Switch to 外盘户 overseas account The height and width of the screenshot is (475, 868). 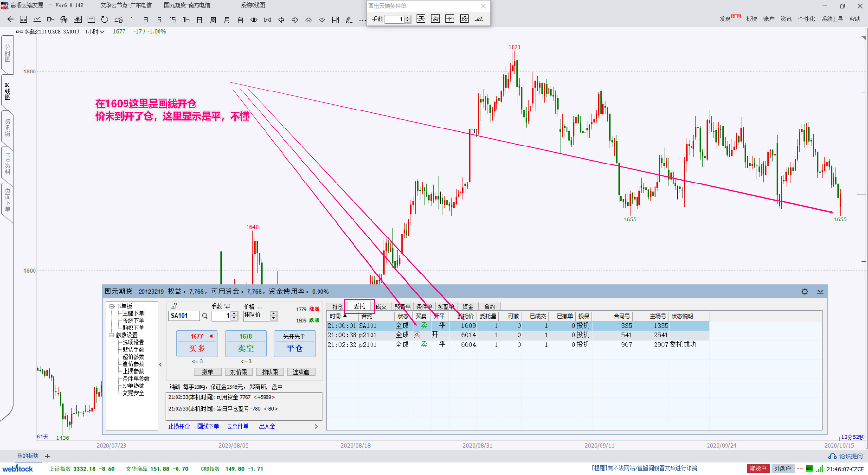click(782, 469)
